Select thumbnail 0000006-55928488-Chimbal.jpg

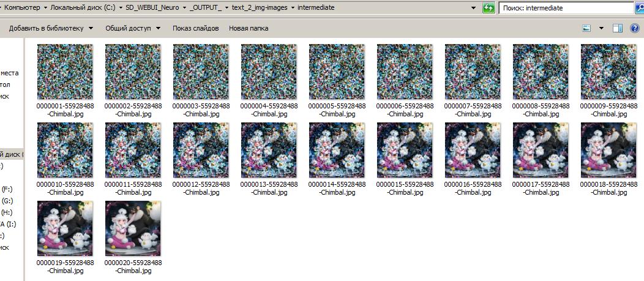405,72
